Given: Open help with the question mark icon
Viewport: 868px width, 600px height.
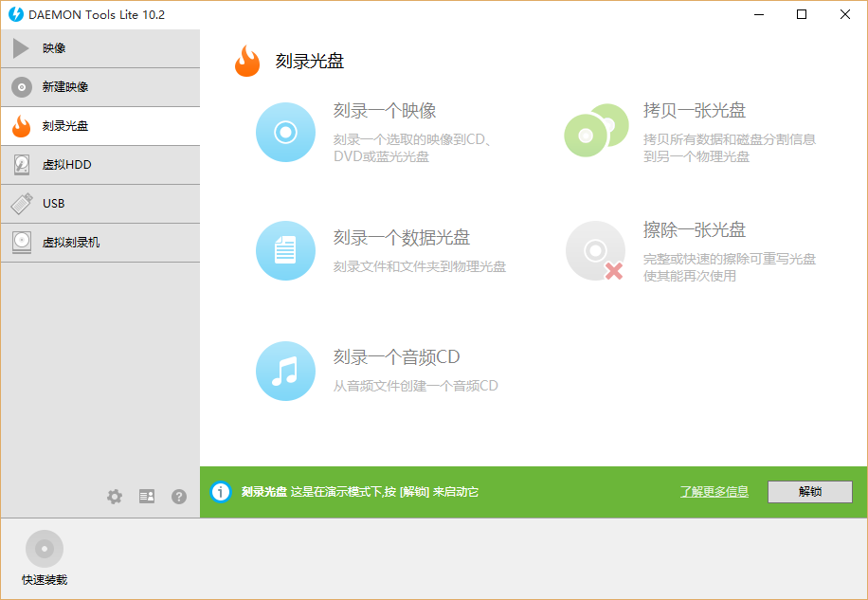Looking at the screenshot, I should (x=179, y=496).
